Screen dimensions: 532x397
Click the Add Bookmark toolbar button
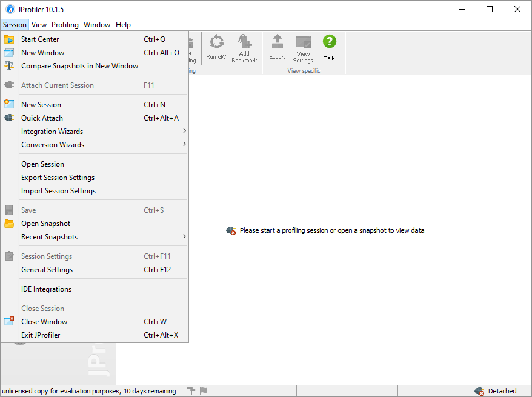(x=244, y=48)
